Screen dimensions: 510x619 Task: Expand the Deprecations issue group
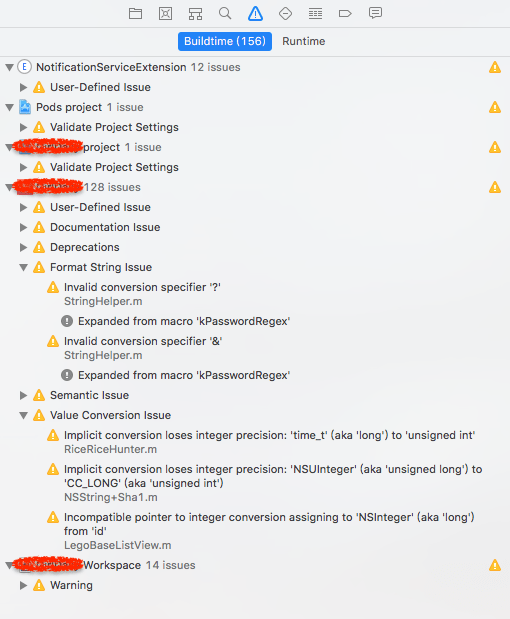coord(23,248)
